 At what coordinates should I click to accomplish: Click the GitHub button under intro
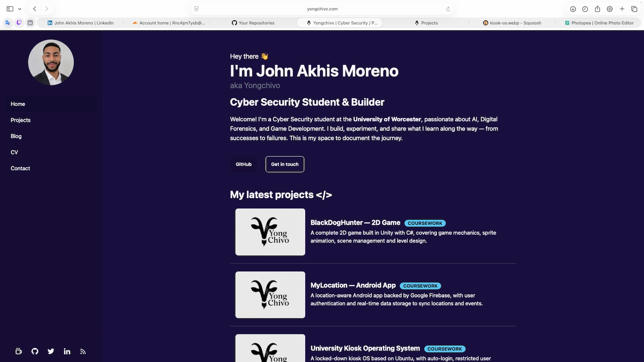coord(243,164)
